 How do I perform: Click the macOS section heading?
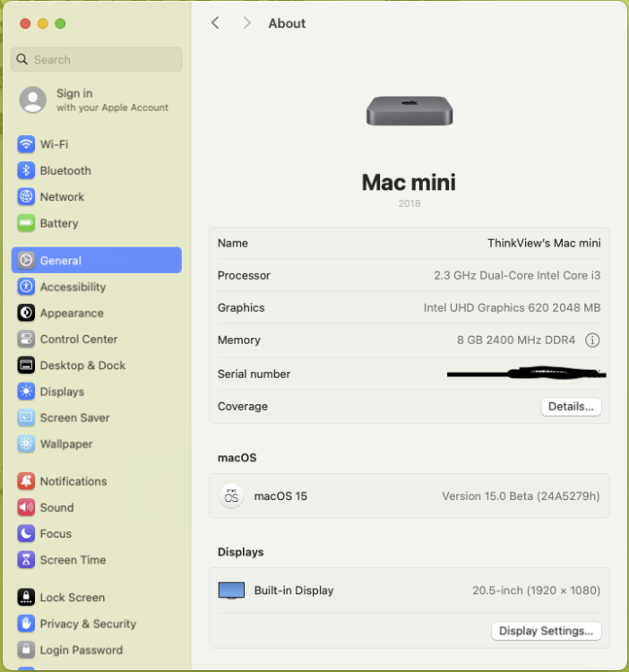[237, 458]
